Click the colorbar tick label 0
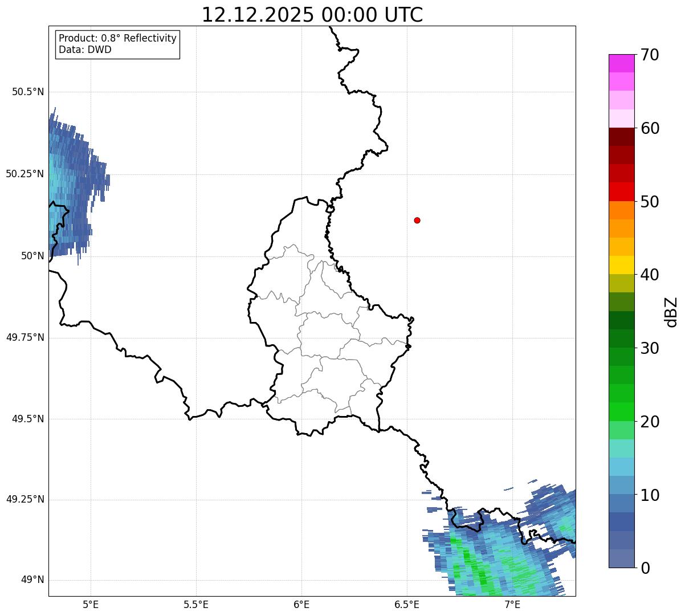This screenshot has height=616, width=685. 645,568
